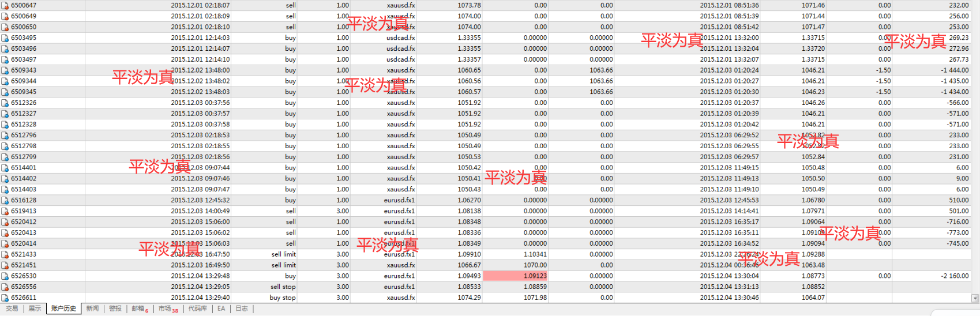Click the icon beside order 6516128
The height and width of the screenshot is (316, 980).
(x=5, y=201)
